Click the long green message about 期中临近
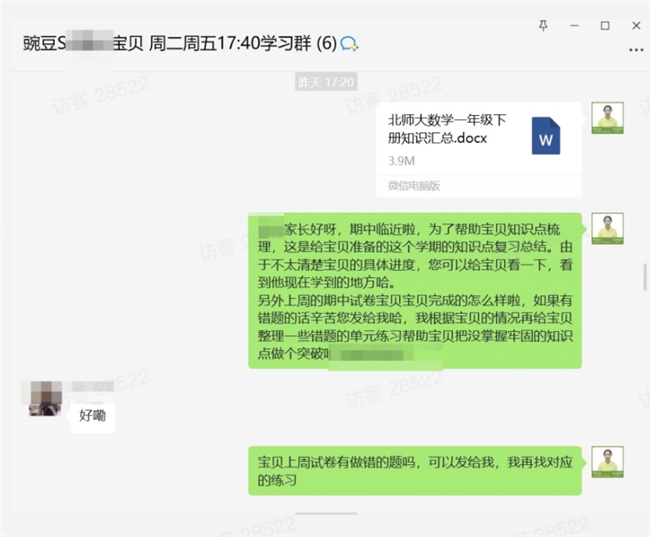The height and width of the screenshot is (537, 650). (x=415, y=291)
